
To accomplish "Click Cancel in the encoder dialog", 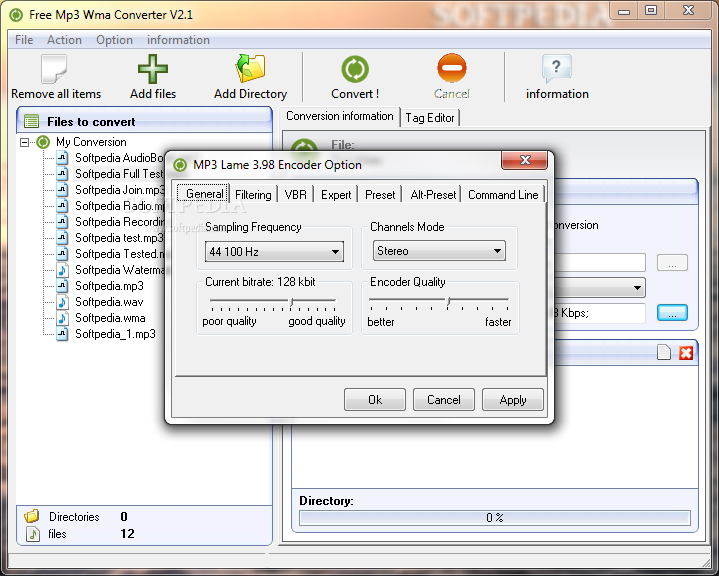I will click(443, 400).
